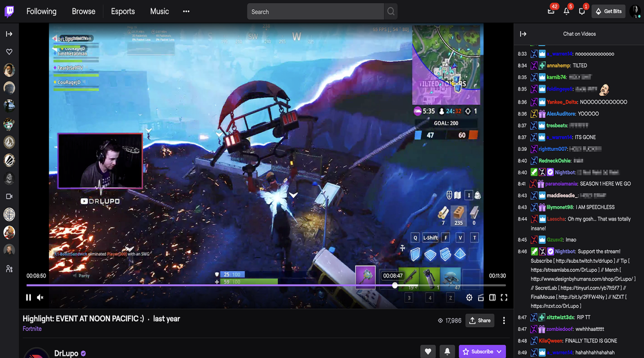
Task: Open the three-dot more options below video
Action: pos(504,320)
